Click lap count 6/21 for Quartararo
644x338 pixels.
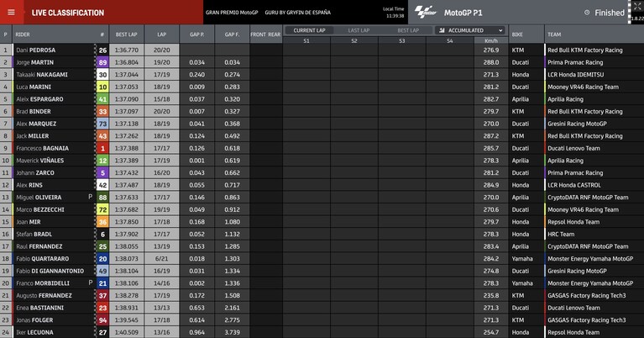click(x=162, y=259)
